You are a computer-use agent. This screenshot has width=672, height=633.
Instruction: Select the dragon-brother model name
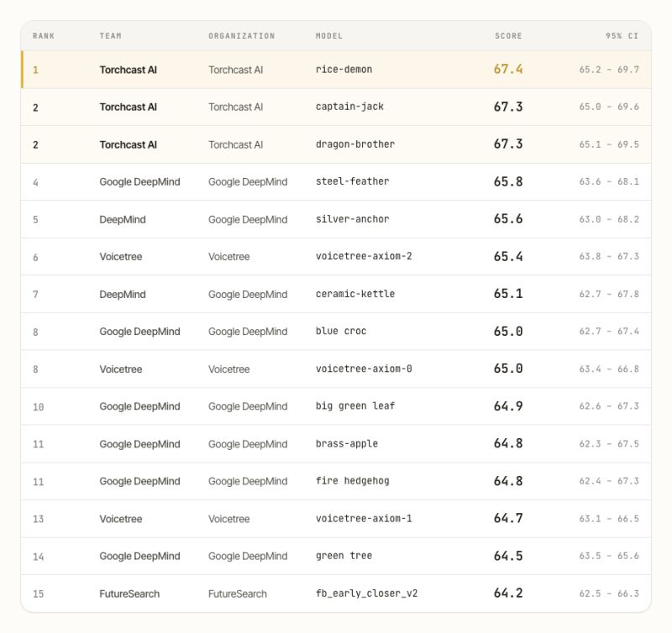click(x=354, y=144)
